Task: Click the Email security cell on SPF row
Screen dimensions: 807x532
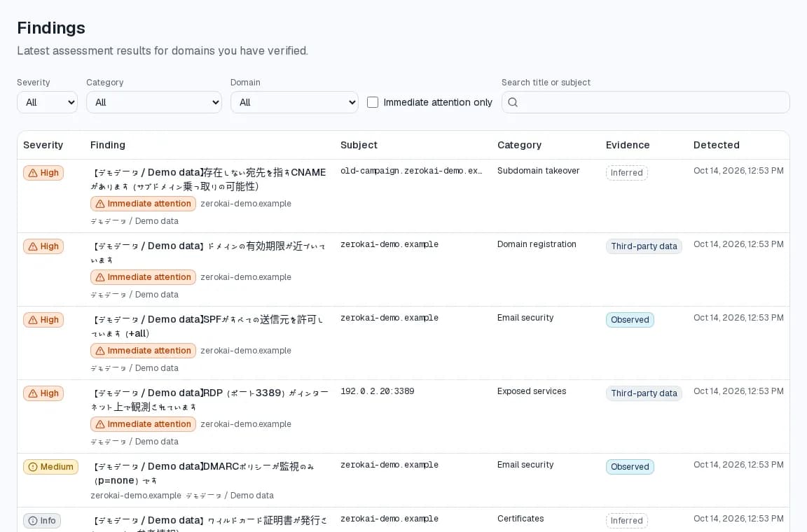Action: point(525,318)
